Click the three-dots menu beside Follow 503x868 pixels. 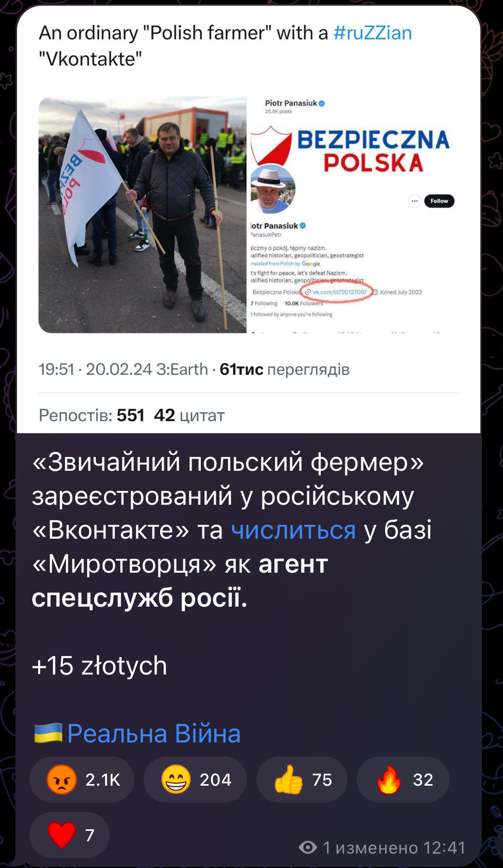pos(414,201)
